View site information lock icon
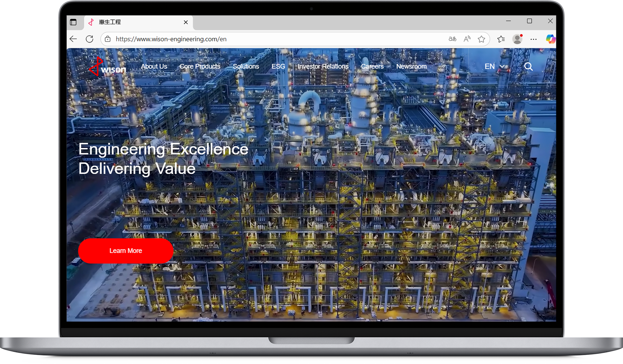Viewport: 623px width, 364px height. (108, 39)
